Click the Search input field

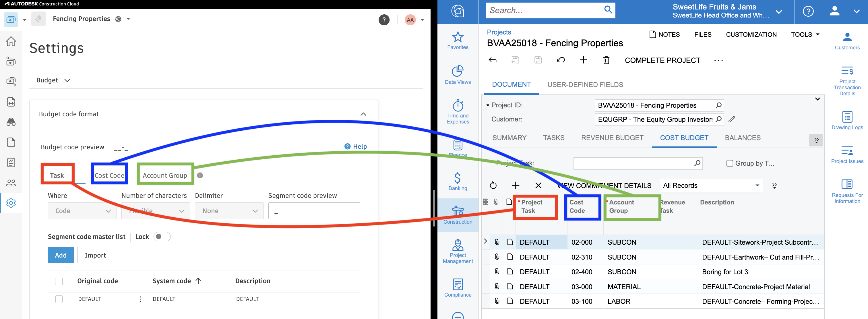coord(544,10)
